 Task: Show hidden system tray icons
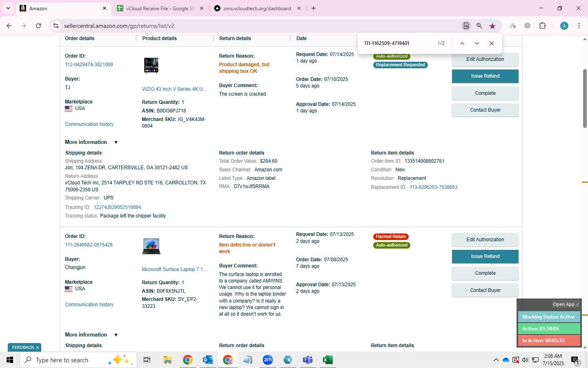click(x=496, y=360)
